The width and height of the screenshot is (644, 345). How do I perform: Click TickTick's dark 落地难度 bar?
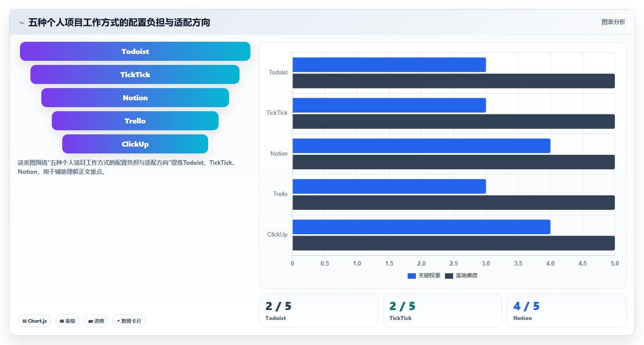point(454,122)
